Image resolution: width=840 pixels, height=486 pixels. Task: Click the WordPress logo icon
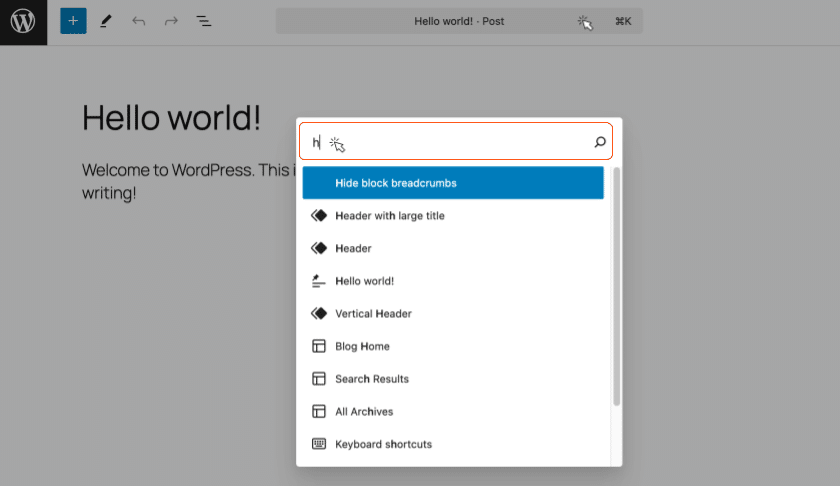click(23, 21)
